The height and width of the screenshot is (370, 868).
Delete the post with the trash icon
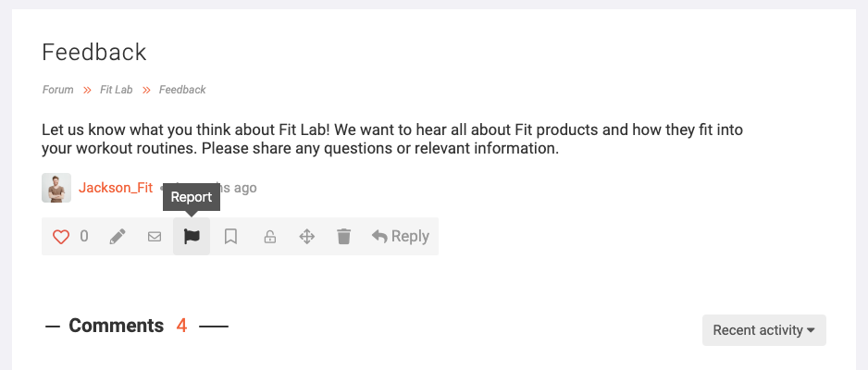[343, 237]
